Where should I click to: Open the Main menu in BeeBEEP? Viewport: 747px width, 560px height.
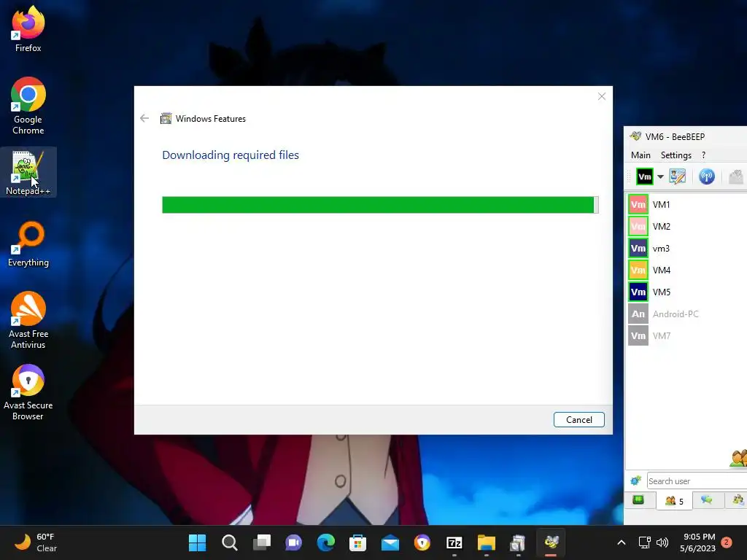(x=640, y=155)
